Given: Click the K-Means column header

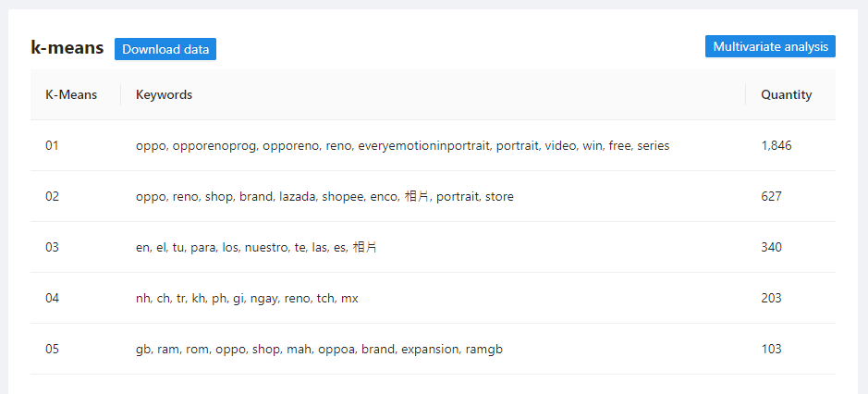Looking at the screenshot, I should point(71,94).
